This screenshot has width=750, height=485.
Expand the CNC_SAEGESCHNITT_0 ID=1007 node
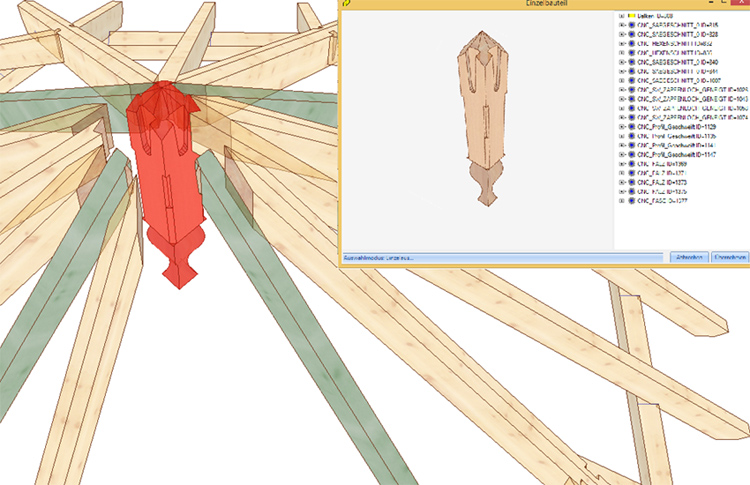point(621,81)
